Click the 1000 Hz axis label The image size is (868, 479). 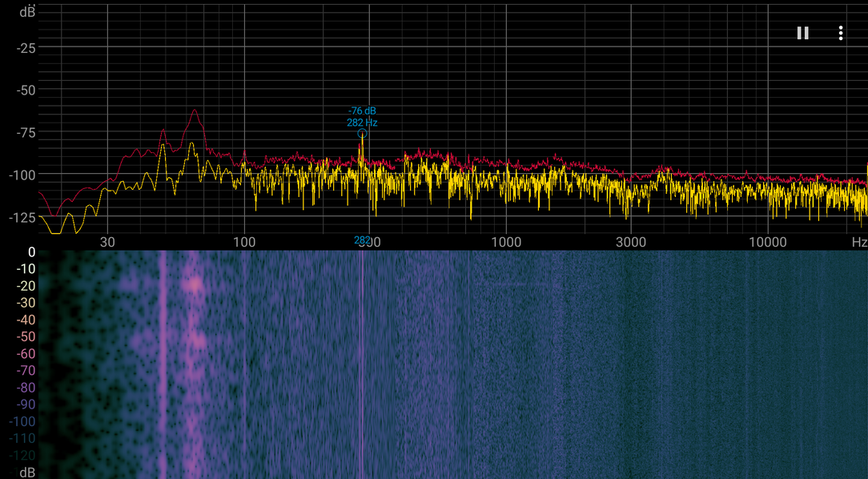point(506,242)
